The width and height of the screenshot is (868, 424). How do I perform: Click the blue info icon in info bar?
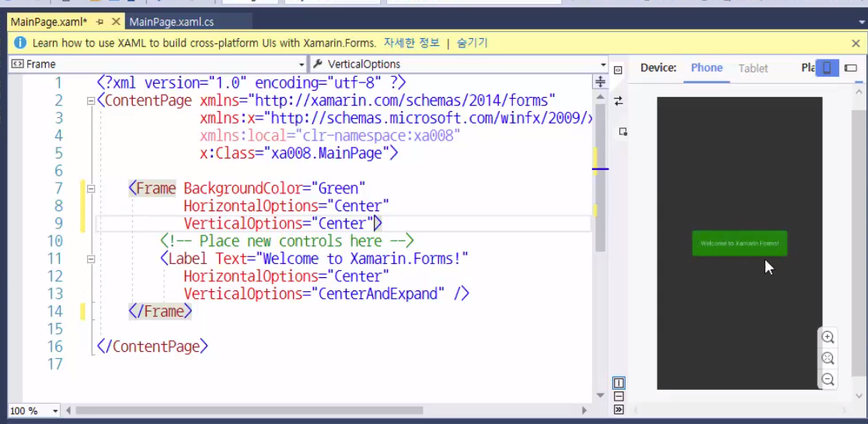(19, 43)
